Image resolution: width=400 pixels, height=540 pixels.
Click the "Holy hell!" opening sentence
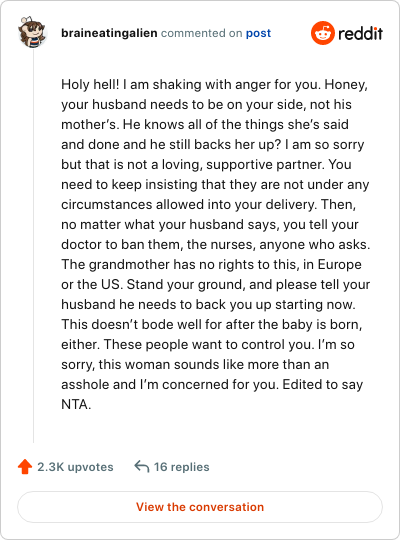[x=90, y=84]
